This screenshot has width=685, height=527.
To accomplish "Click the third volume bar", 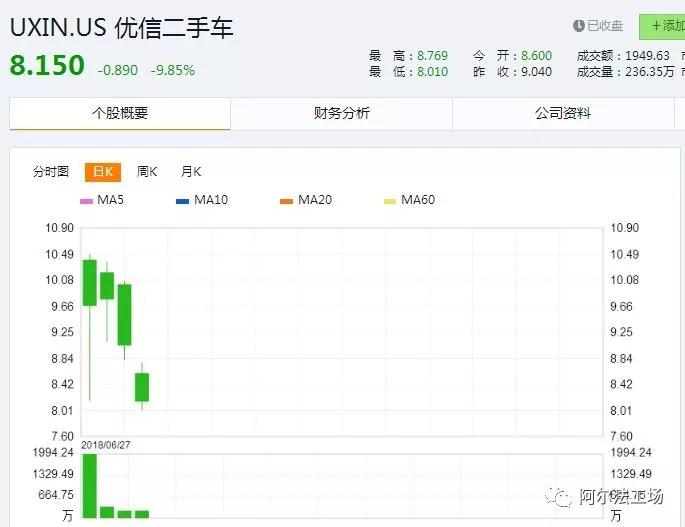I will click(125, 514).
